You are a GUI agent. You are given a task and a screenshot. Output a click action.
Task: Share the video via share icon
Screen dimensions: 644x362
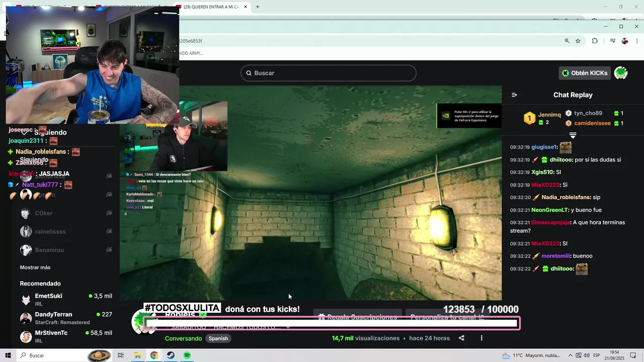click(x=461, y=338)
